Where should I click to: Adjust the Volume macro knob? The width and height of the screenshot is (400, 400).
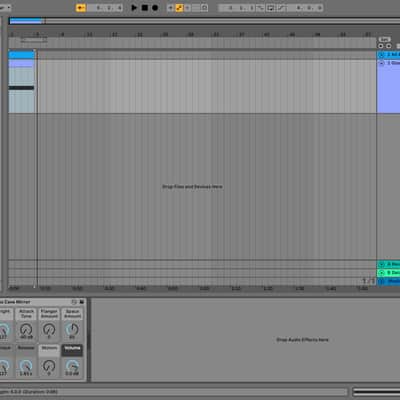pos(72,366)
